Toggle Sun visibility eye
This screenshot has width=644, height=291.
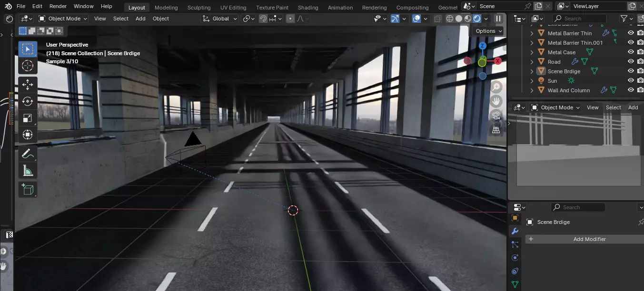point(631,81)
